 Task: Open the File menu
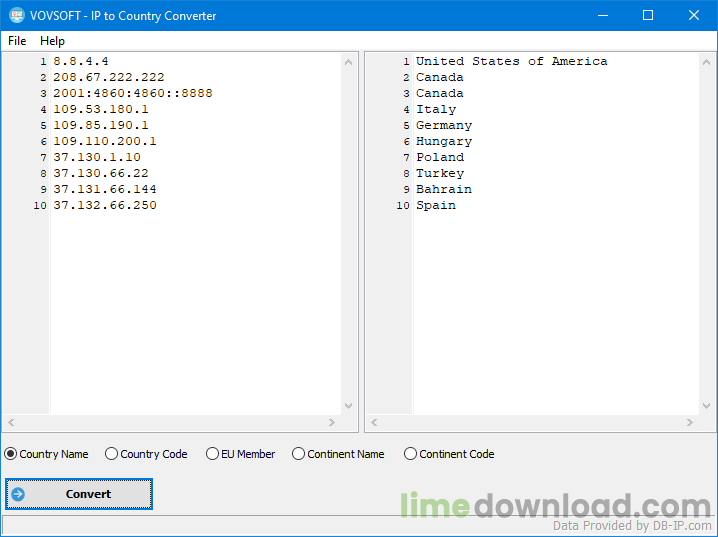(17, 41)
